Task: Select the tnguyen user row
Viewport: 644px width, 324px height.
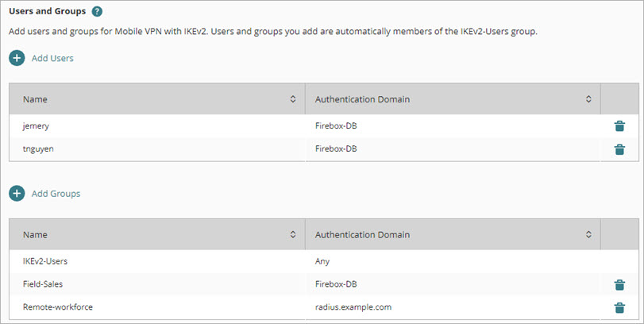Action: (x=39, y=148)
